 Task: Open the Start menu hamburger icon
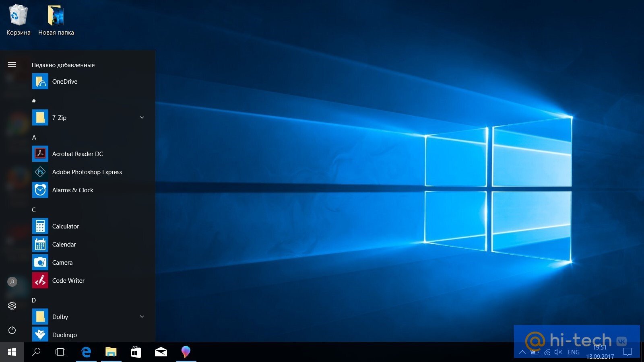coord(12,64)
